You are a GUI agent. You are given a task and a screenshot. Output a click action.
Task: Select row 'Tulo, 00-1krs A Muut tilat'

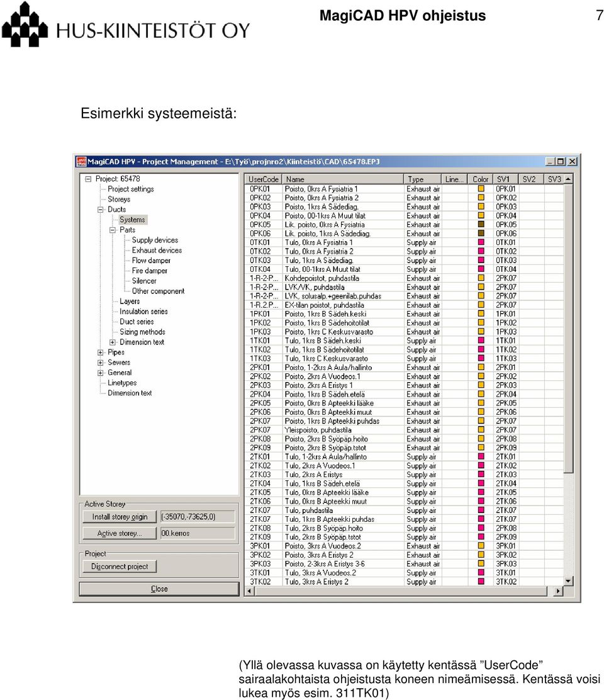point(404,269)
